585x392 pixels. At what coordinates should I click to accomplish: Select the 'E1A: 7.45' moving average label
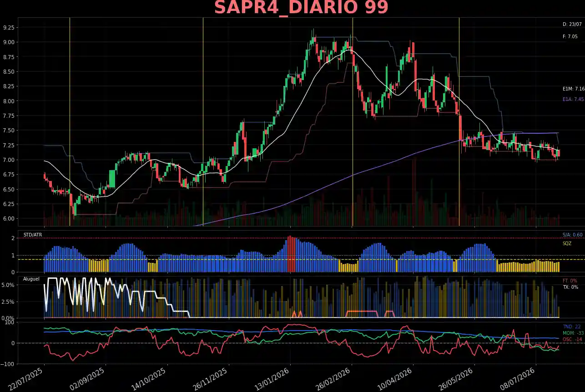(x=573, y=99)
